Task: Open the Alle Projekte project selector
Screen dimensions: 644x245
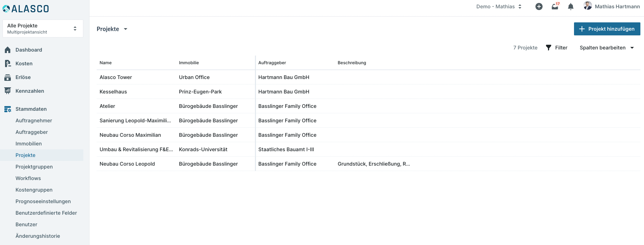Action: pos(43,29)
